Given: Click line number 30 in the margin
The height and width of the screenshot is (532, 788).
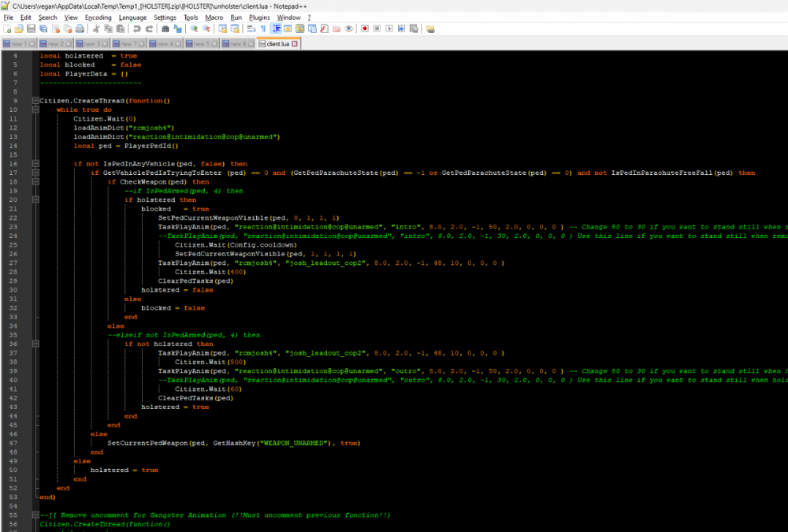Looking at the screenshot, I should [x=15, y=290].
